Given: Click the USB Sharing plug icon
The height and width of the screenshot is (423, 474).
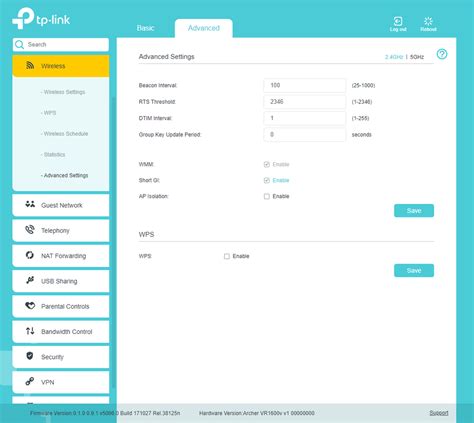Looking at the screenshot, I should (x=30, y=280).
